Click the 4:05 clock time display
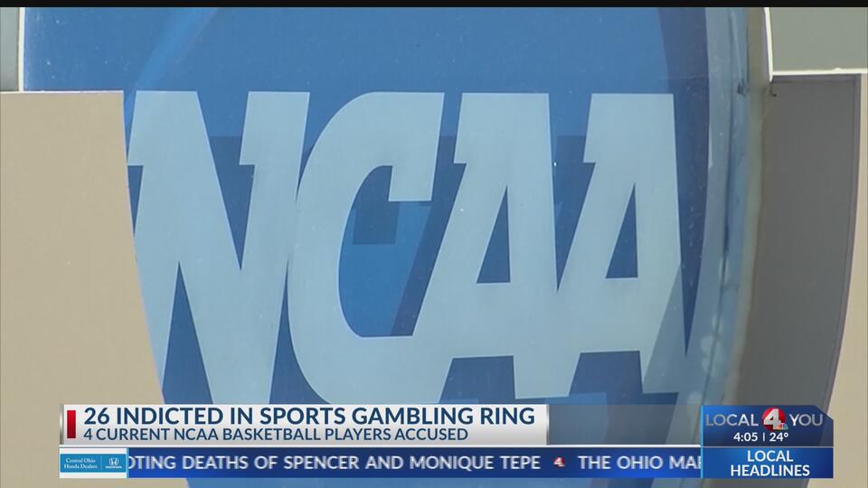 point(745,437)
